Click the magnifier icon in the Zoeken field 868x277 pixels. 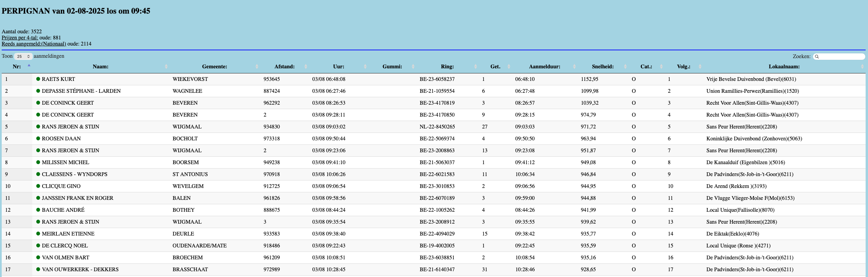point(817,57)
